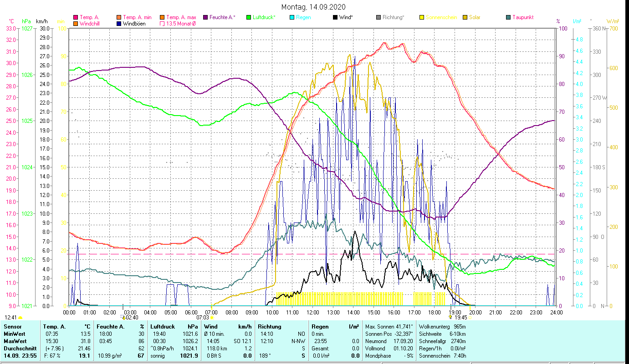Screen dimensions: 629x364
Task: Click the teal Taupunkt legend label
Action: point(522,18)
